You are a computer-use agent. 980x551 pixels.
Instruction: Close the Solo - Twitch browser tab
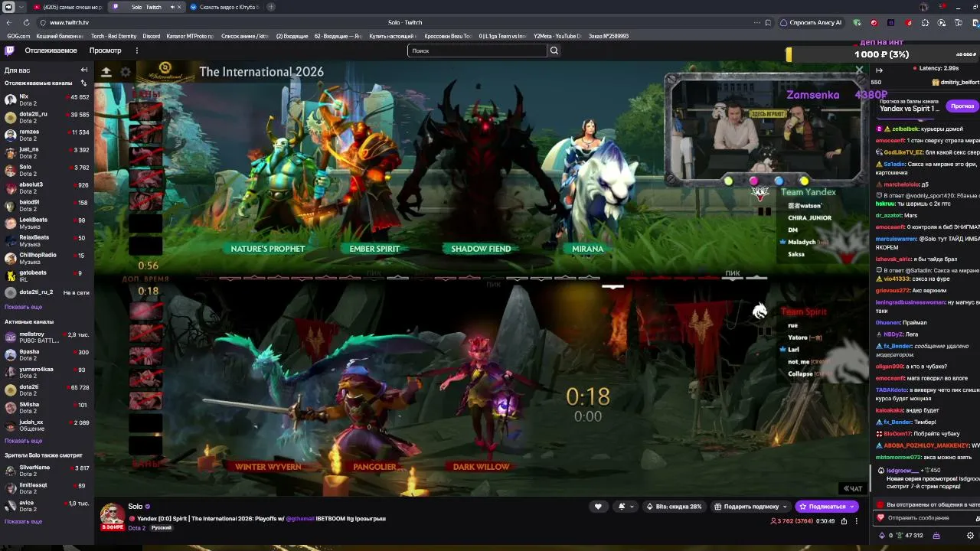click(x=179, y=7)
